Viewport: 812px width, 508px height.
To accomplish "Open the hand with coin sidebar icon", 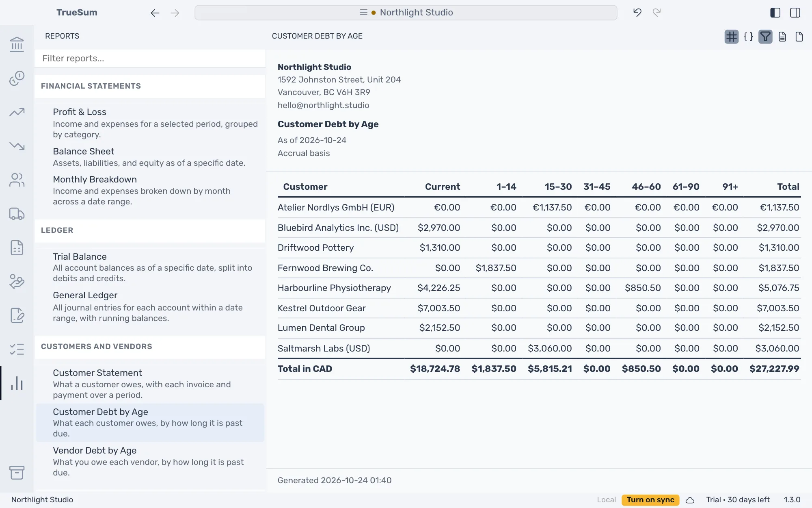I will tap(17, 281).
